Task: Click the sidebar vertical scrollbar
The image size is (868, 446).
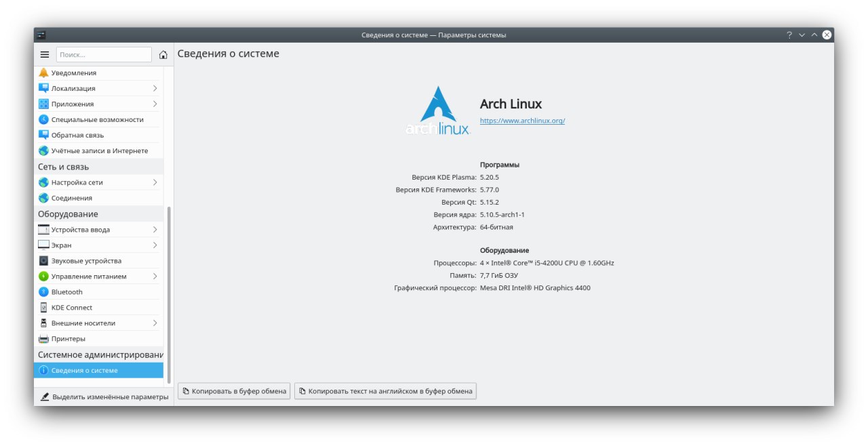Action: [x=169, y=295]
